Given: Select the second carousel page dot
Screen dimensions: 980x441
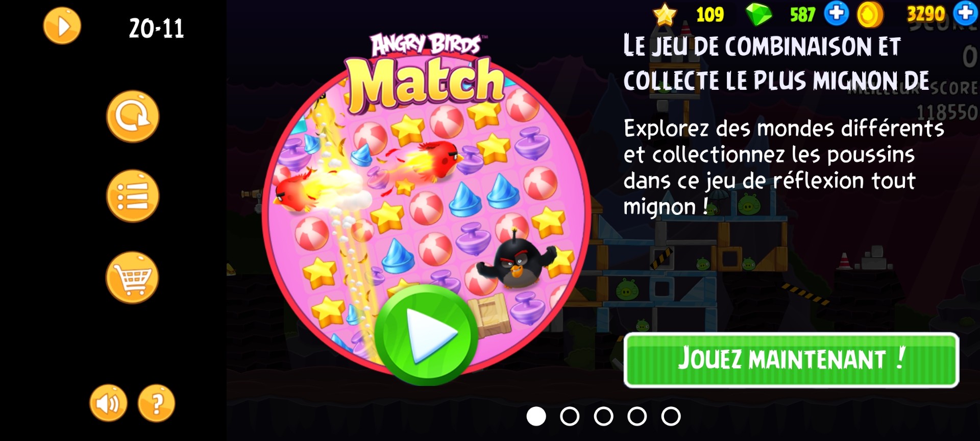Looking at the screenshot, I should click(x=570, y=416).
